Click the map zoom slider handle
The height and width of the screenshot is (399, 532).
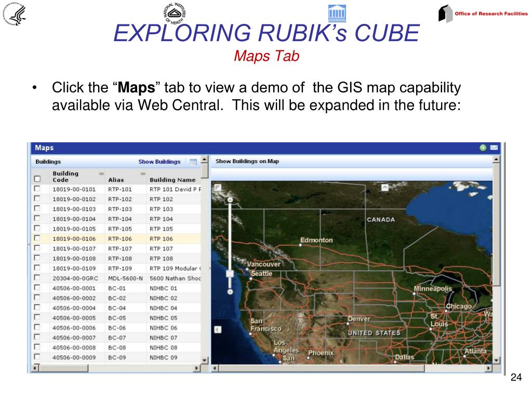pos(230,273)
